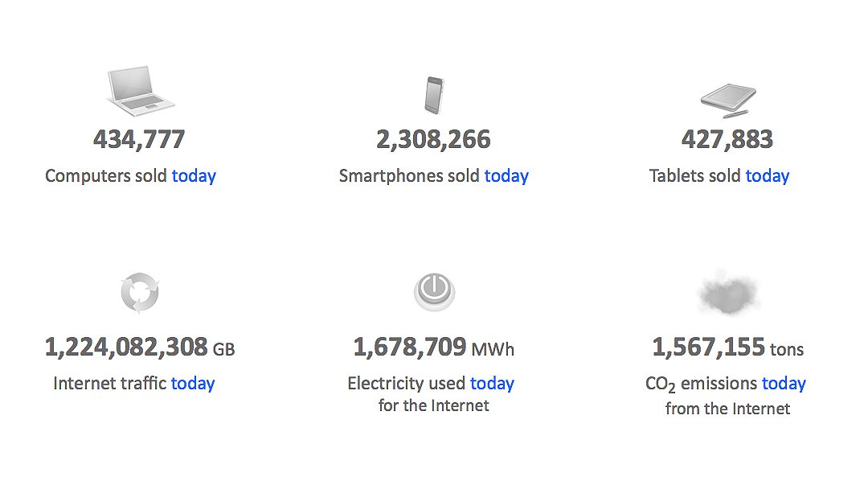The image size is (868, 477).
Task: Select the 1,678,709 MWh electricity counter
Action: pyautogui.click(x=434, y=347)
